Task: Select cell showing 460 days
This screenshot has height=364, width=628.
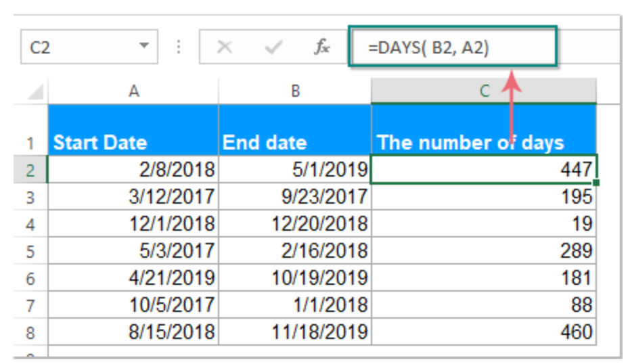Action: (484, 332)
